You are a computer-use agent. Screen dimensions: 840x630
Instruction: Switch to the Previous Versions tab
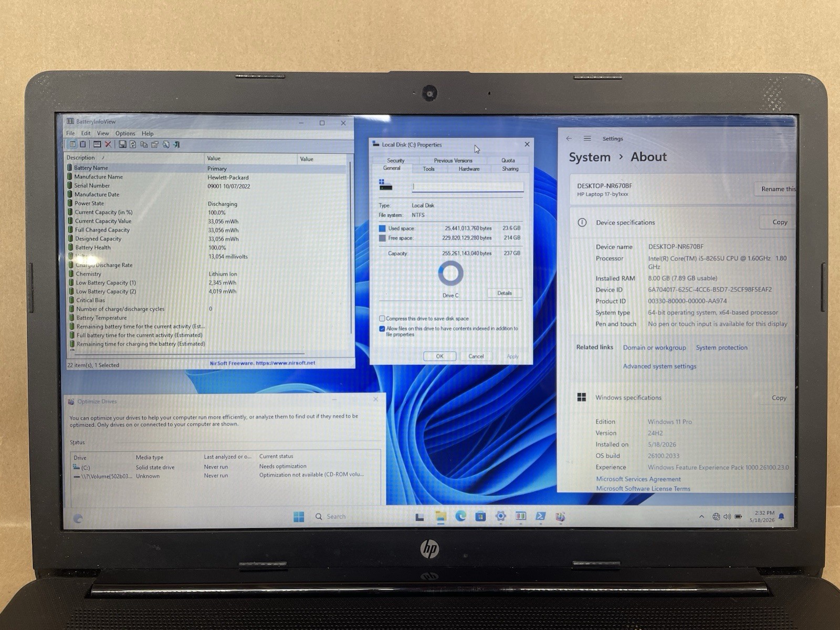453,161
